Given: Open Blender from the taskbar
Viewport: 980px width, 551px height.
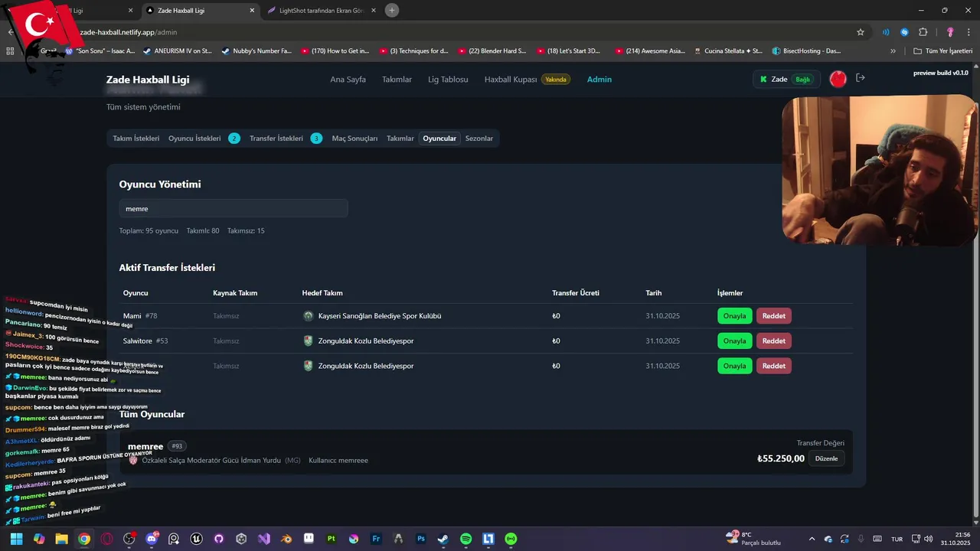Looking at the screenshot, I should point(286,539).
